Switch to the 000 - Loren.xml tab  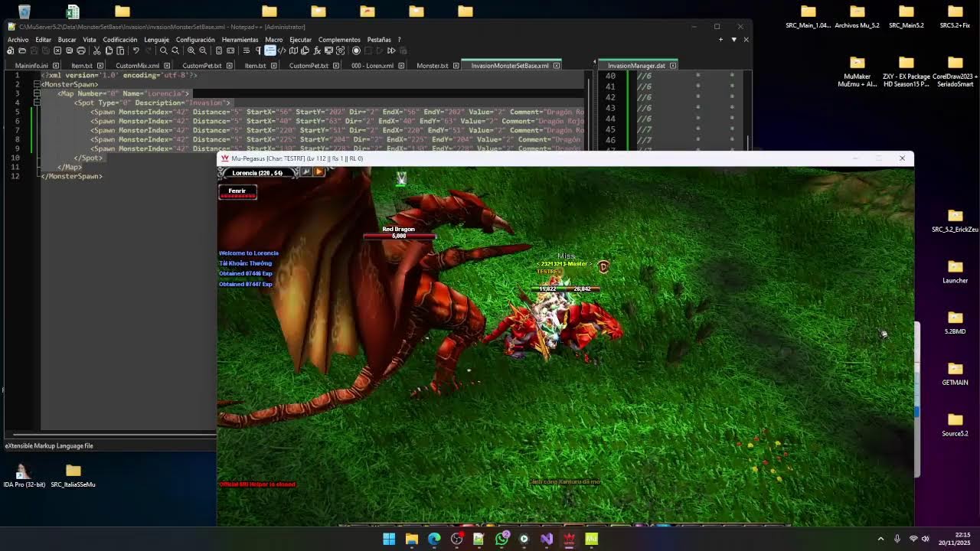372,66
